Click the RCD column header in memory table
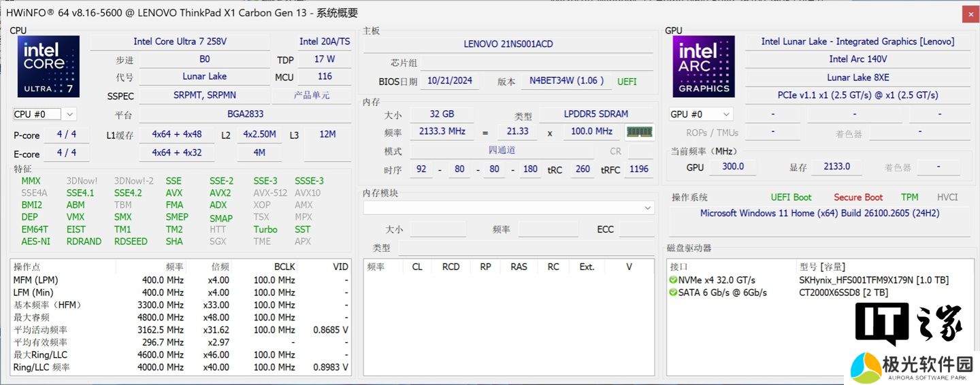The width and height of the screenshot is (980, 385). (451, 267)
